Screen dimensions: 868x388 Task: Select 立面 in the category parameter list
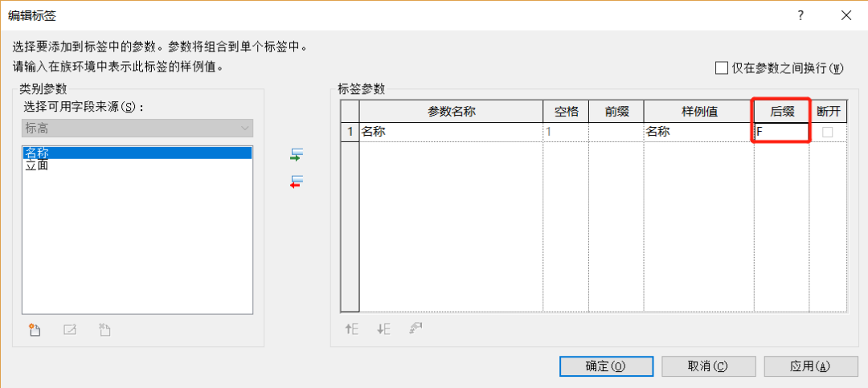pyautogui.click(x=137, y=165)
